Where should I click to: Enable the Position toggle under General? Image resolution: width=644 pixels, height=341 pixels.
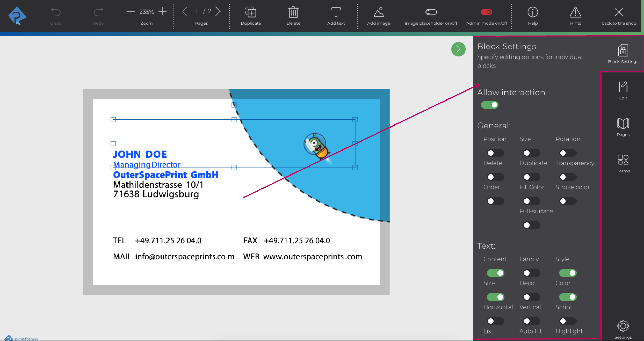coord(495,153)
